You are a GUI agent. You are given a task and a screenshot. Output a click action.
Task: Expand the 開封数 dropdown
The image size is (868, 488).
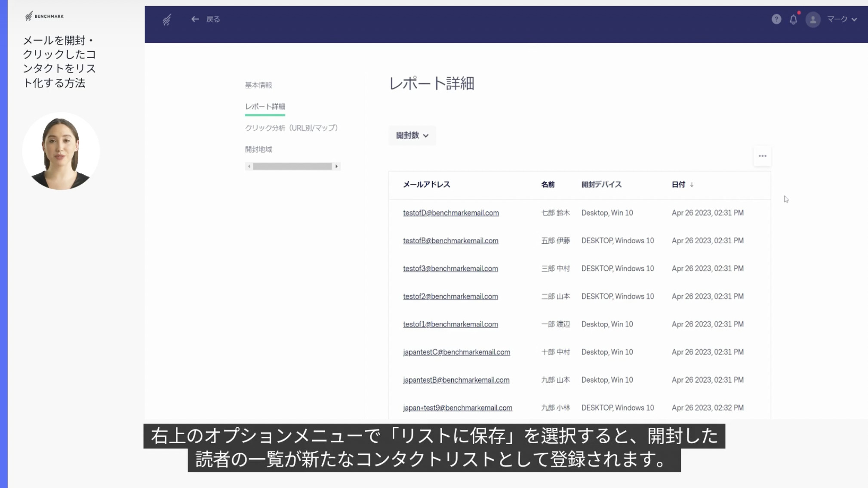pos(412,136)
